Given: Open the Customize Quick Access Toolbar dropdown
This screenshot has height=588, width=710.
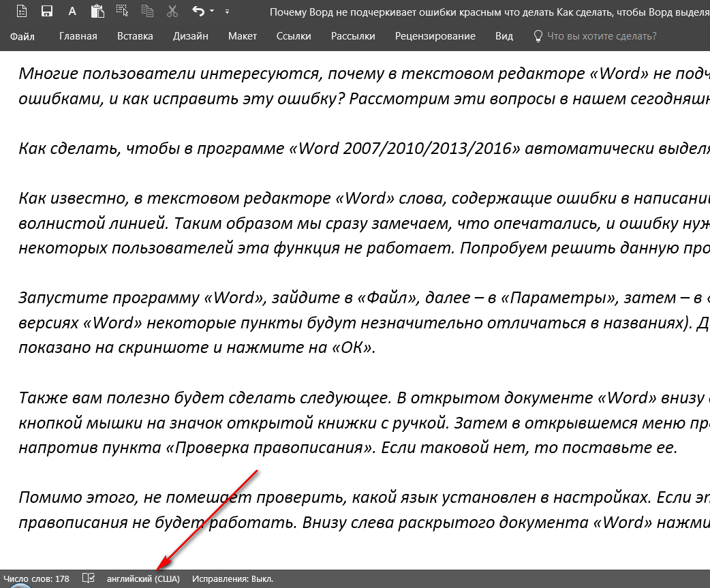Looking at the screenshot, I should (227, 12).
